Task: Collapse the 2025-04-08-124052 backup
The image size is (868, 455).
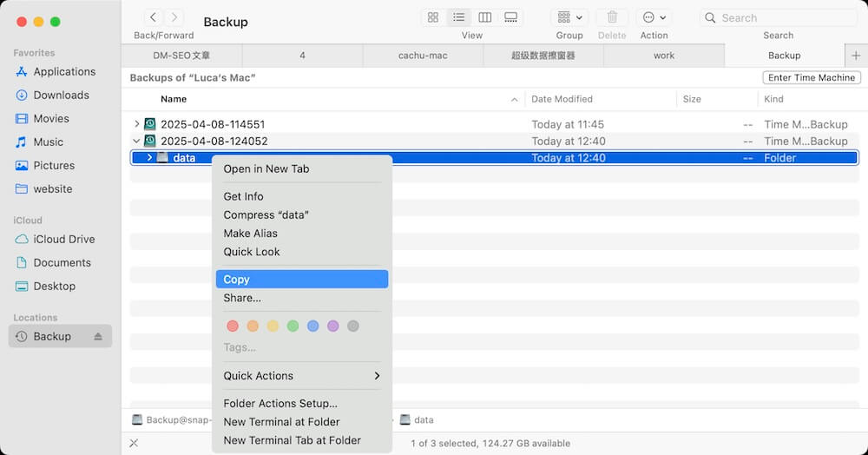Action: (x=137, y=141)
